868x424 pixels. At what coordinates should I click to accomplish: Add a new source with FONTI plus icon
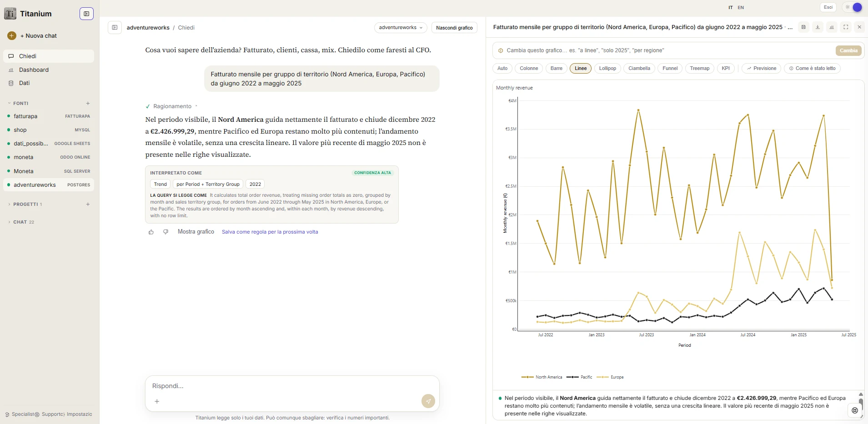point(88,103)
